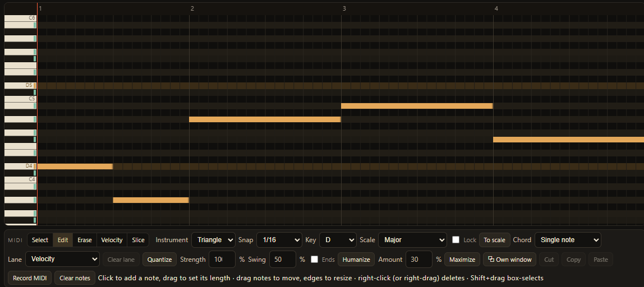The height and width of the screenshot is (287, 644).
Task: Start Record MIDI
Action: click(x=30, y=278)
